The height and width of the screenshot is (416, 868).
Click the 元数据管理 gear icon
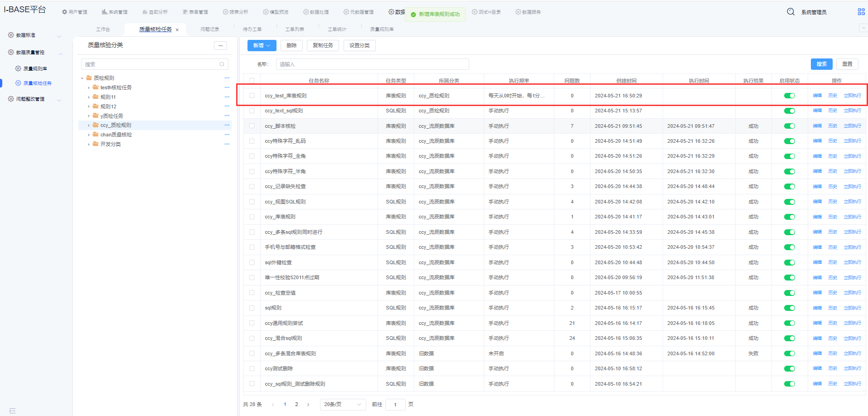346,12
